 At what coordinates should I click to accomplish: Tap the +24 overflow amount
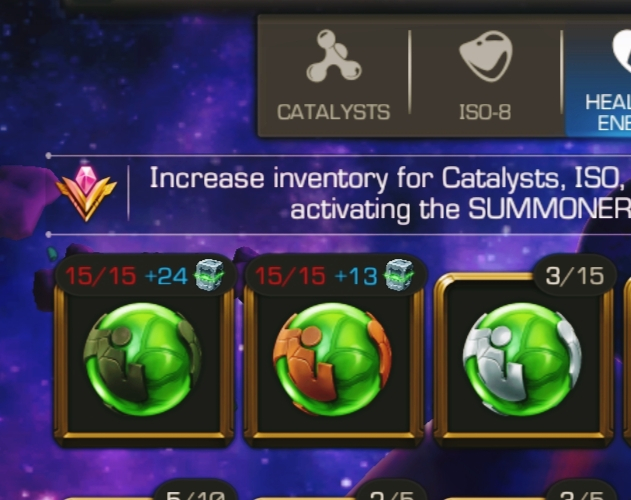(x=166, y=276)
